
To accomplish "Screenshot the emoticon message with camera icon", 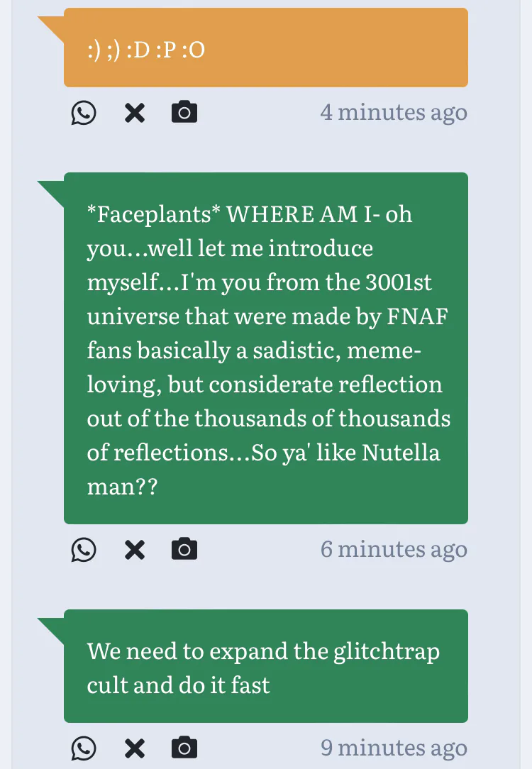I will tap(184, 113).
